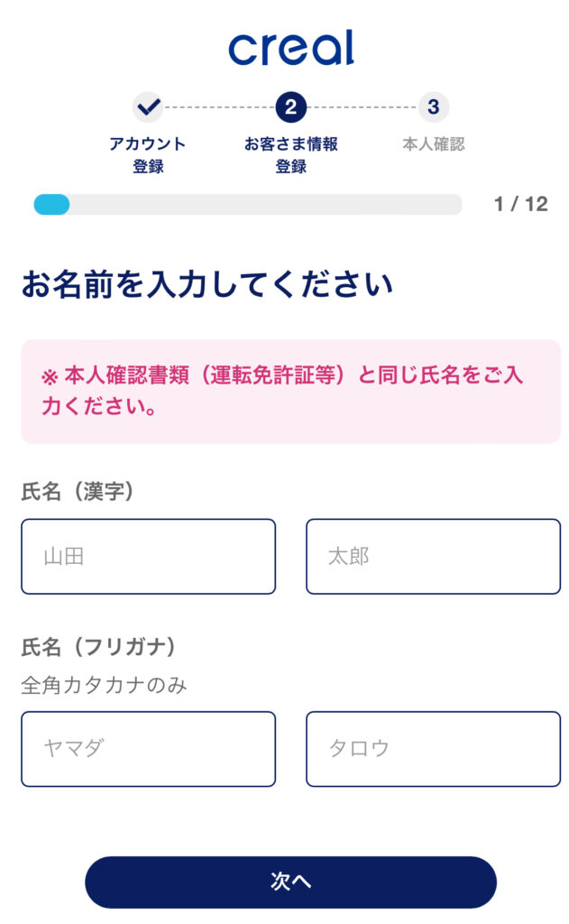Click the completed checkmark for アカウント登録
This screenshot has height=924, width=569.
click(147, 106)
